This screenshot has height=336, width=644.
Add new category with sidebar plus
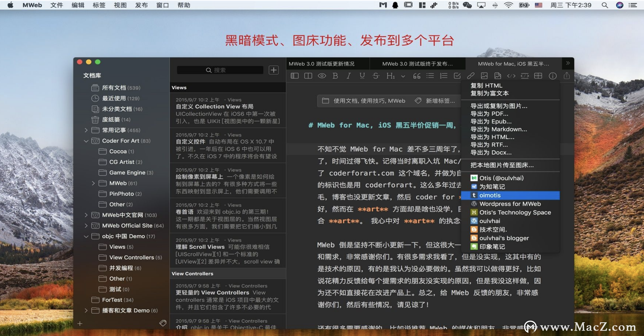[x=80, y=324]
